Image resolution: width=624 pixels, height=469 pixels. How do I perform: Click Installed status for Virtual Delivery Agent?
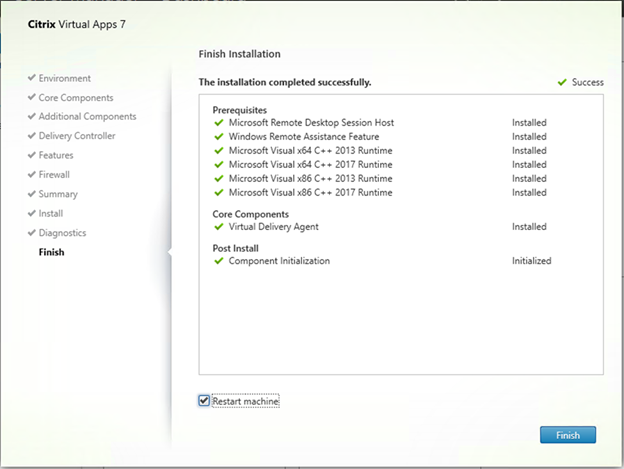tap(529, 227)
